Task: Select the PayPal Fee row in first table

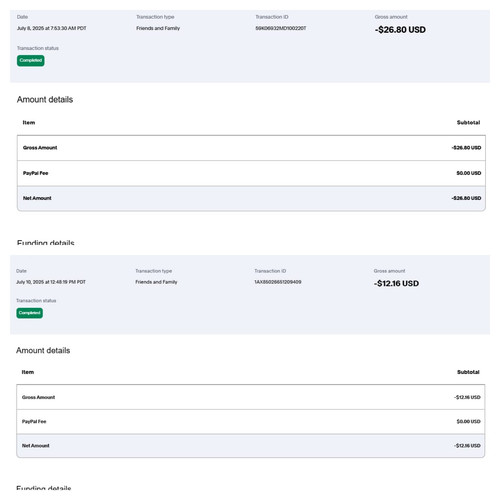Action: (x=251, y=173)
